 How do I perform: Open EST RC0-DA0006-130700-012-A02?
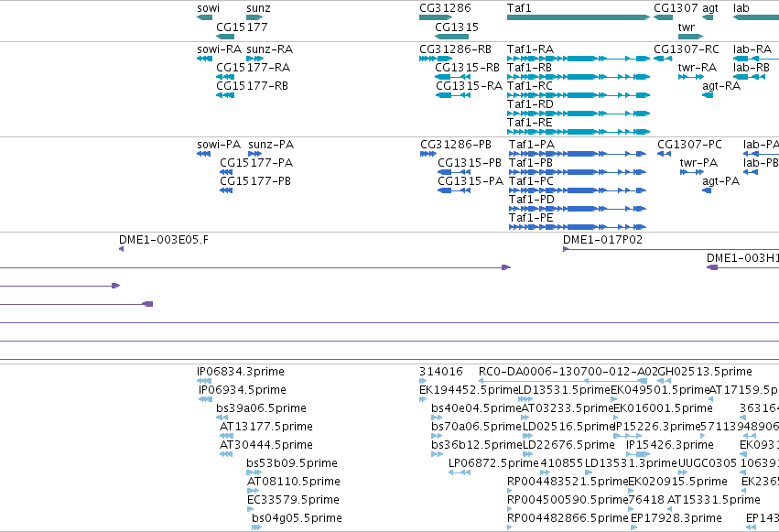pyautogui.click(x=568, y=372)
